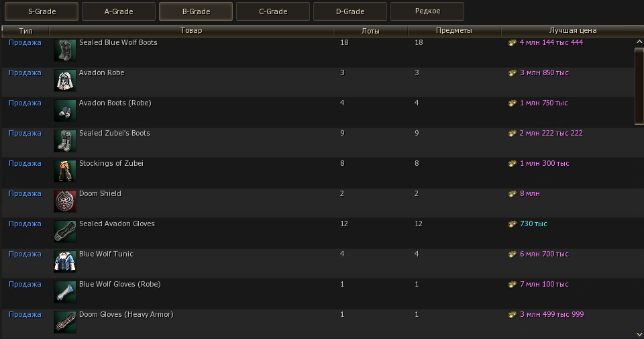Viewport: 644px width, 339px height.
Task: Select the Sealed Avadon Gloves icon
Action: click(65, 232)
